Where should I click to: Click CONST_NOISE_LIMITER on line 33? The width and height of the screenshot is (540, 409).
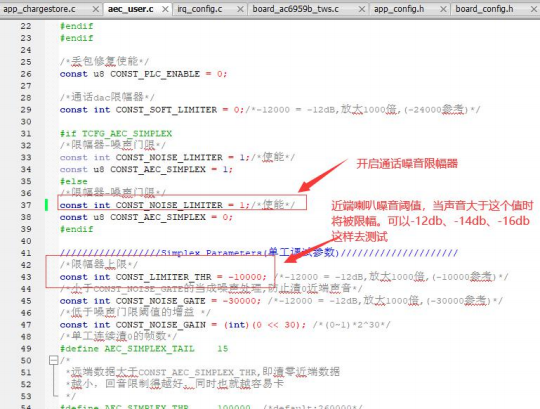(x=169, y=158)
